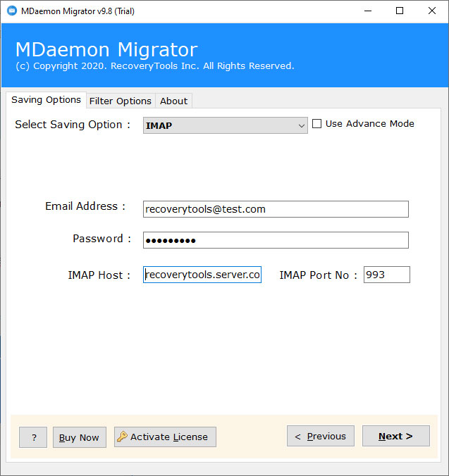Click the 'Email Address :' label
The width and height of the screenshot is (449, 476).
pos(85,206)
